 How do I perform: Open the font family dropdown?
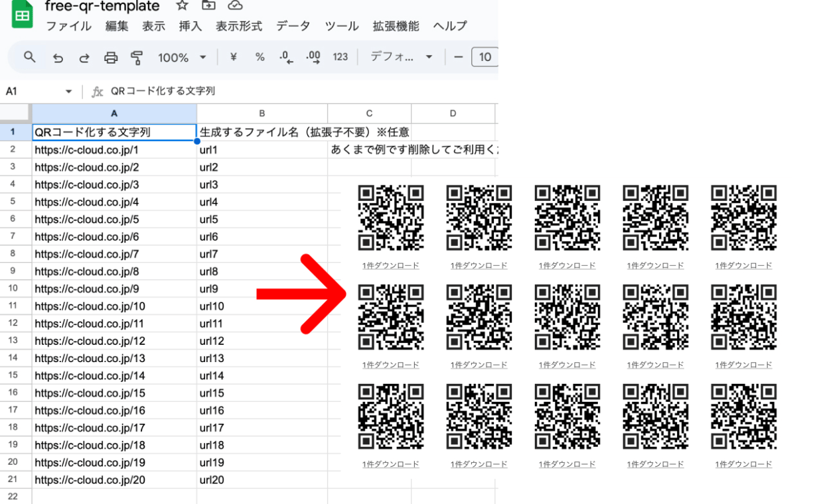tap(401, 57)
